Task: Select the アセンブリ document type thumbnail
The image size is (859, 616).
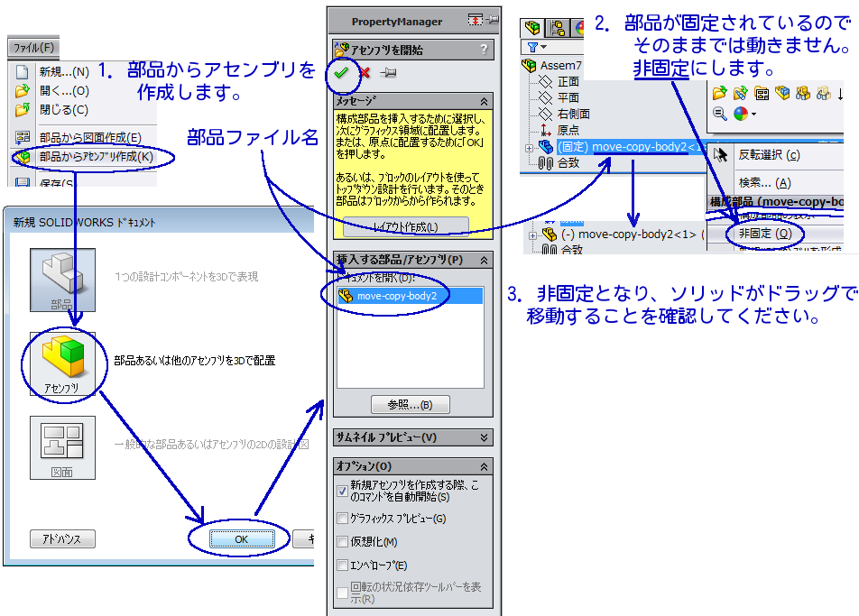Action: coord(62,363)
